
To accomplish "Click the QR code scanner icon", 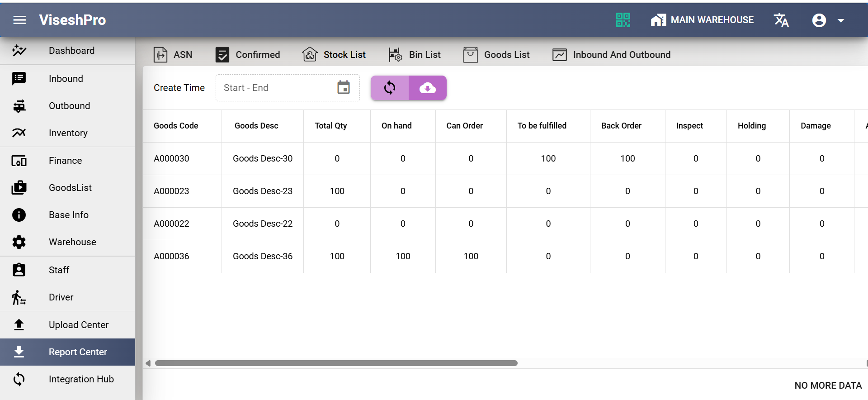I will [623, 20].
